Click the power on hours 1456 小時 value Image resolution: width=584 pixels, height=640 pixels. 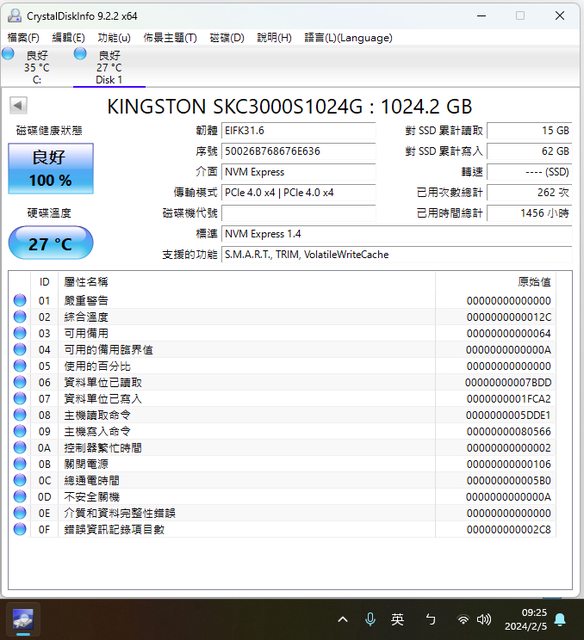(x=530, y=213)
